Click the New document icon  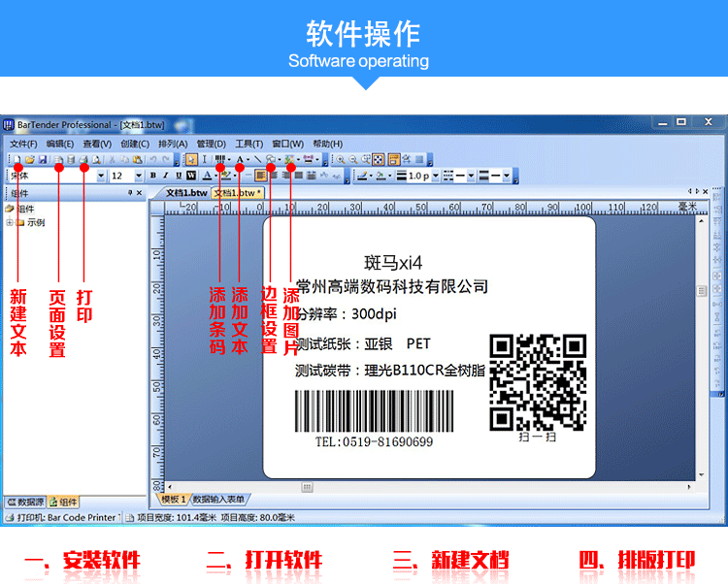click(x=17, y=159)
